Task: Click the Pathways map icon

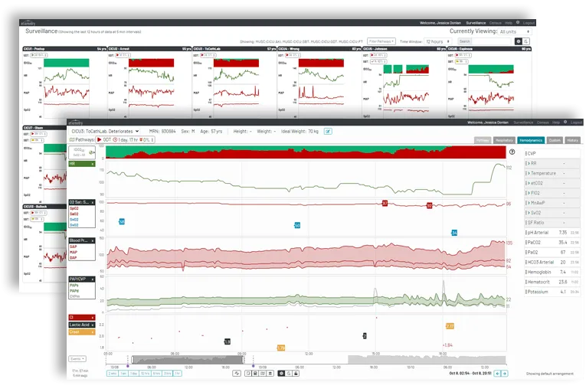Action: [72, 140]
